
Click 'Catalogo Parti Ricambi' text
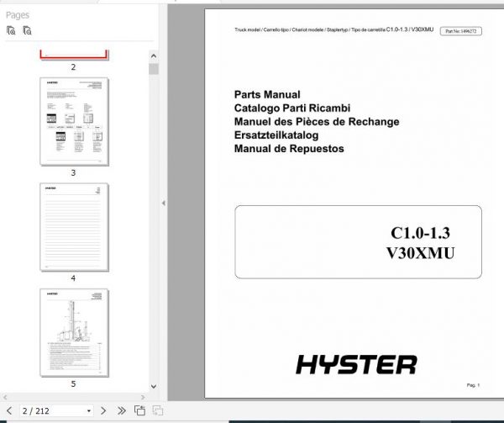click(292, 108)
